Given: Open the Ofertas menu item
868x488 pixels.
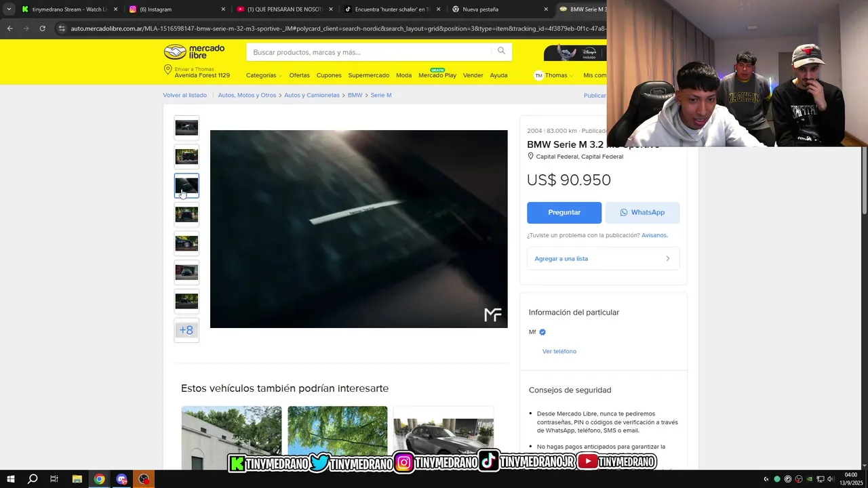Looking at the screenshot, I should tap(299, 75).
